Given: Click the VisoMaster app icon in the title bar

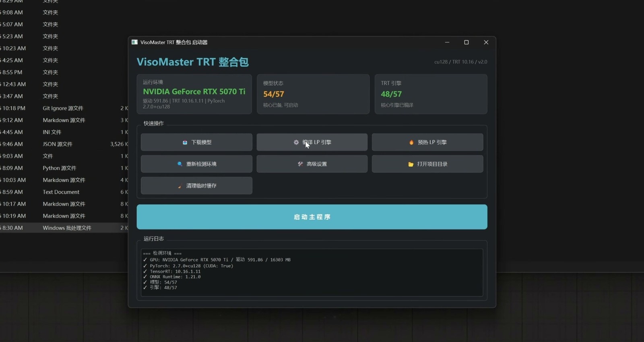Looking at the screenshot, I should click(x=134, y=42).
